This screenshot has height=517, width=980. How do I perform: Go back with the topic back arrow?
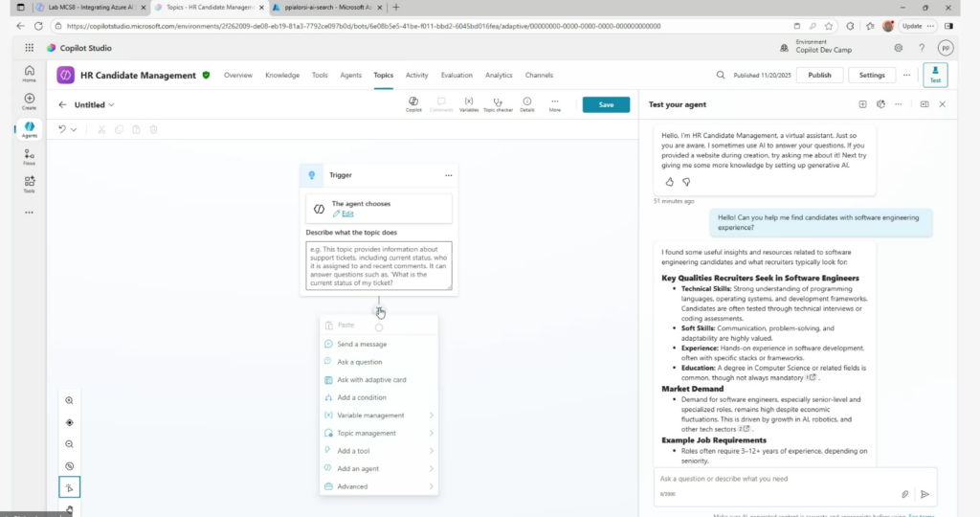point(62,105)
